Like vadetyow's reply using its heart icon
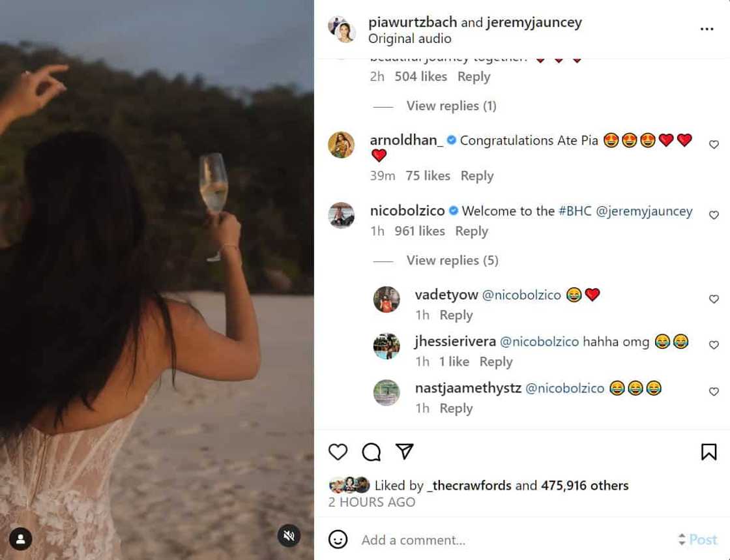 pyautogui.click(x=714, y=299)
